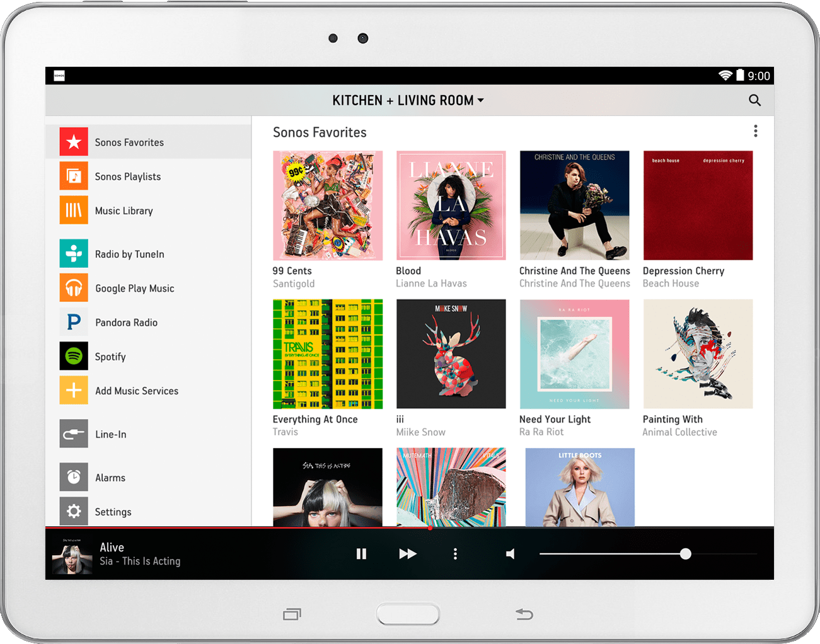Open the Radio by TuneIn icon
Viewport: 820px width, 644px height.
point(74,253)
